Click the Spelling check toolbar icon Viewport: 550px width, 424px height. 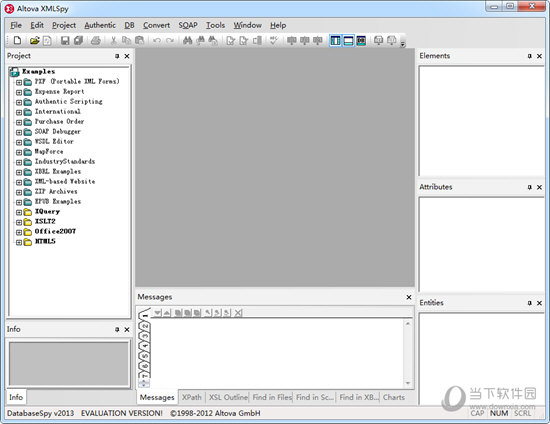[x=274, y=41]
